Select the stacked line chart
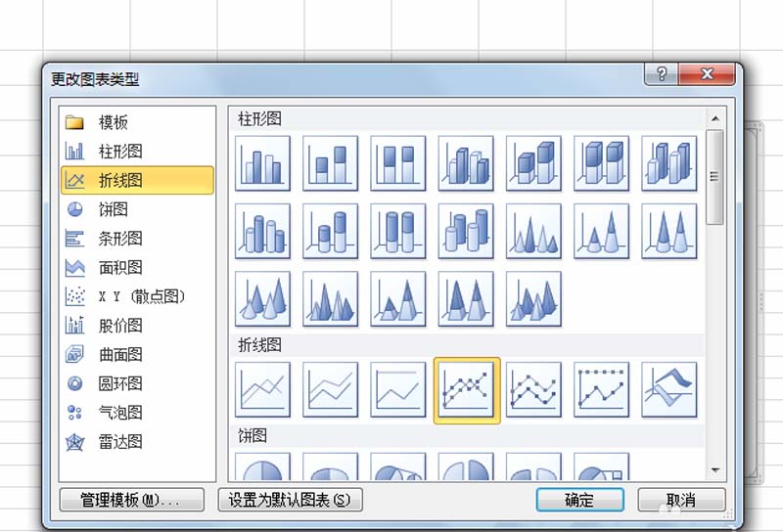The width and height of the screenshot is (783, 532). pyautogui.click(x=330, y=390)
